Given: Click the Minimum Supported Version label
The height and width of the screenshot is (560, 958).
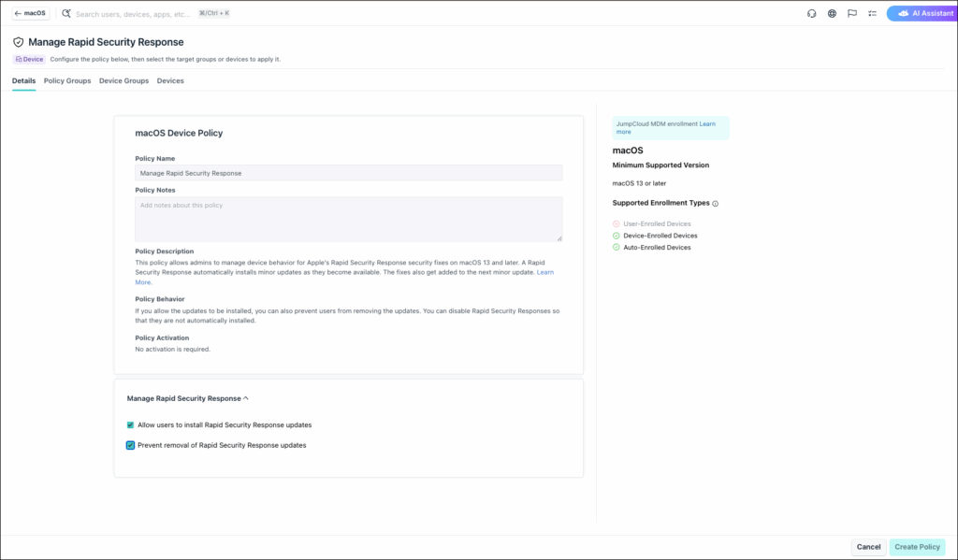Looking at the screenshot, I should 660,165.
